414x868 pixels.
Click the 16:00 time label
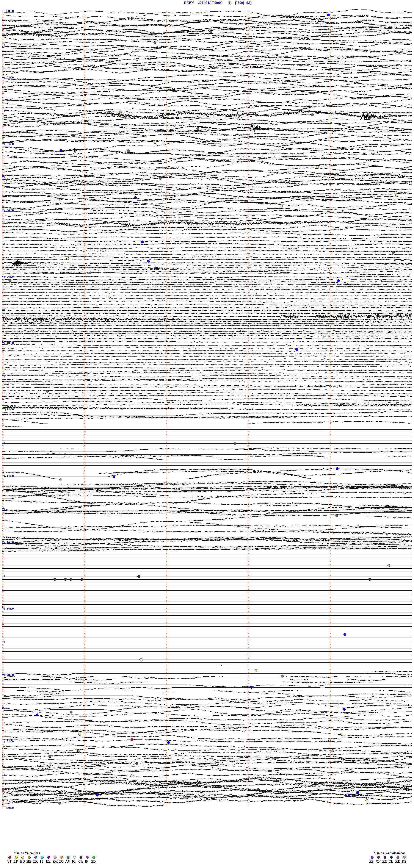(x=10, y=542)
